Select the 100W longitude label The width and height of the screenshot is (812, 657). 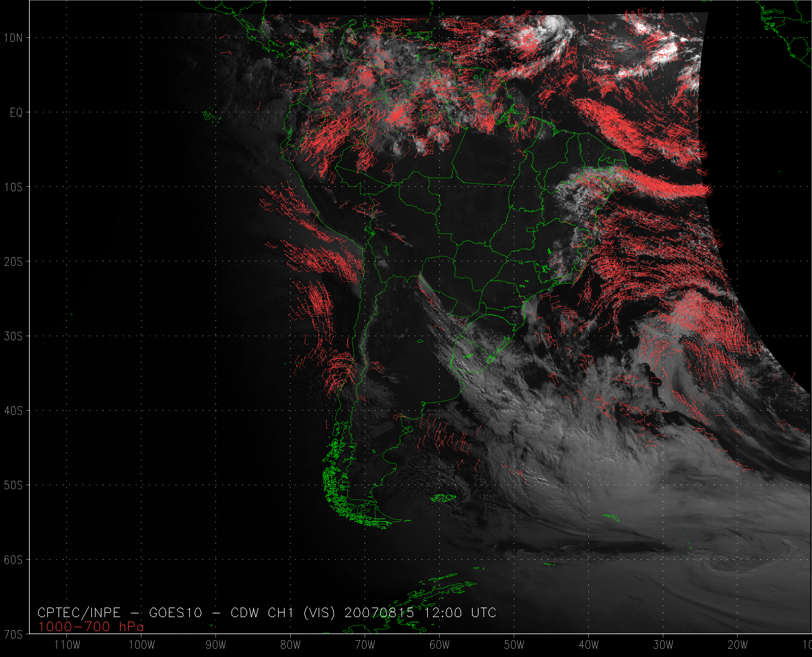pyautogui.click(x=142, y=645)
